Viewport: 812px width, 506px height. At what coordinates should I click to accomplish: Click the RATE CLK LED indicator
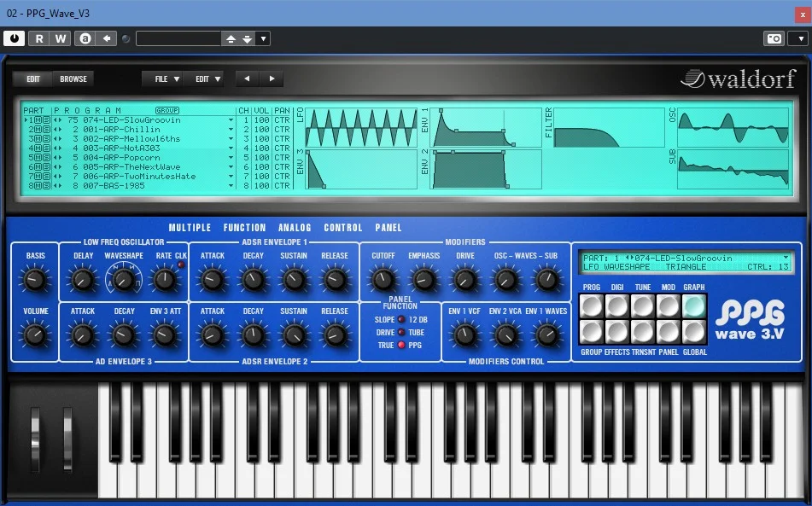click(x=181, y=265)
